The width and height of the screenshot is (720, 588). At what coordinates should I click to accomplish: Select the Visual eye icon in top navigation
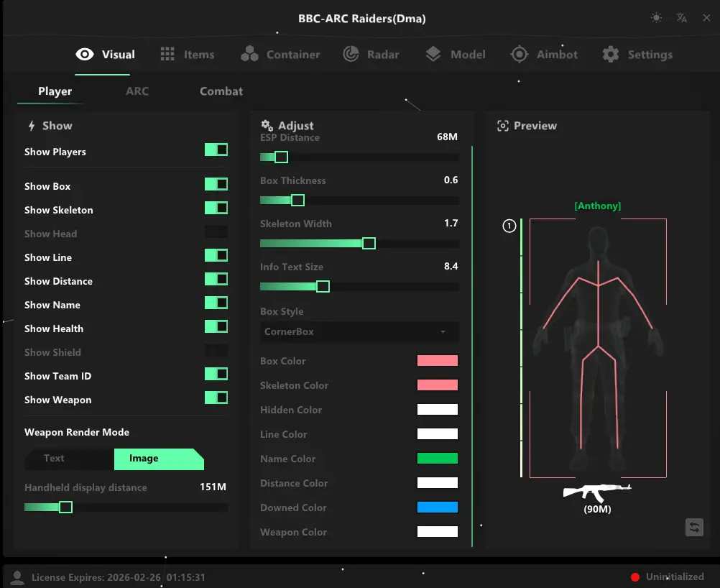(85, 54)
